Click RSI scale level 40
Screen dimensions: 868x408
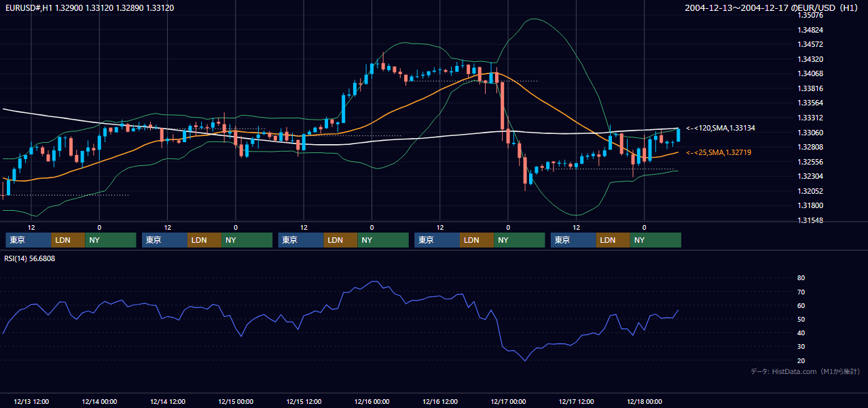(x=801, y=333)
